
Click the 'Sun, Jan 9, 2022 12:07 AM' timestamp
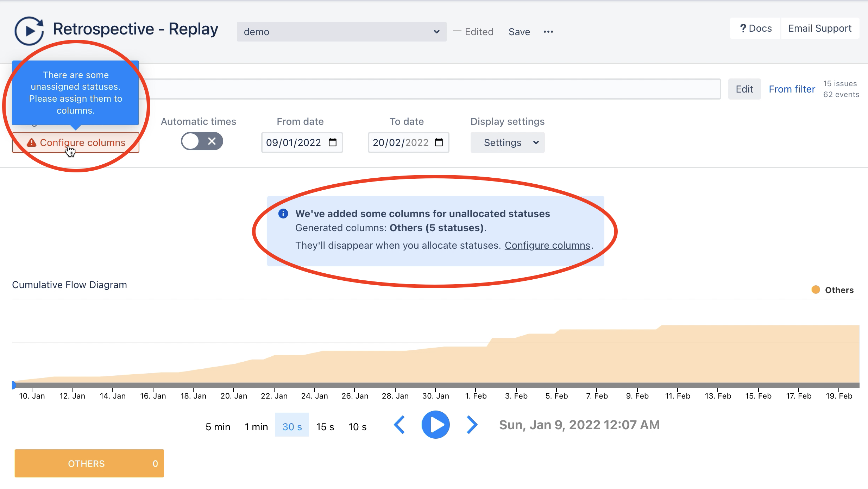(579, 425)
